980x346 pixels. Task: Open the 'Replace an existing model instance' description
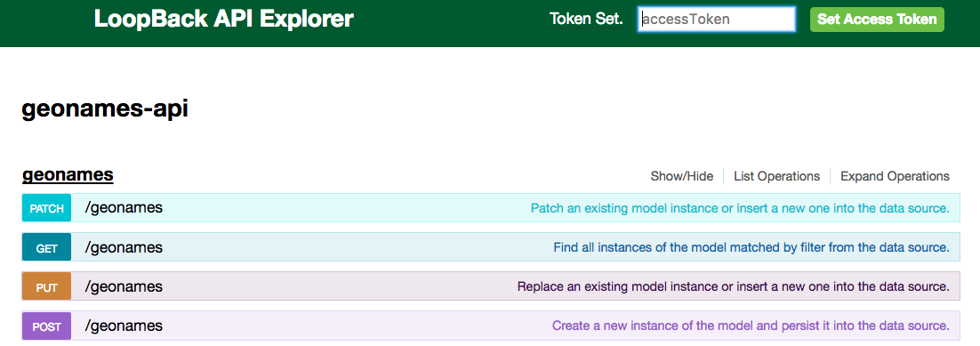(734, 287)
